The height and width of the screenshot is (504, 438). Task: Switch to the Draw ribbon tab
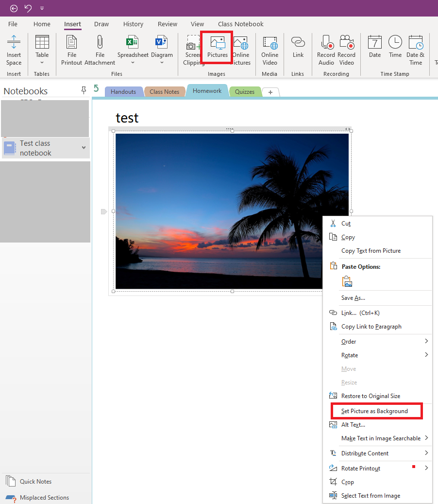click(101, 24)
